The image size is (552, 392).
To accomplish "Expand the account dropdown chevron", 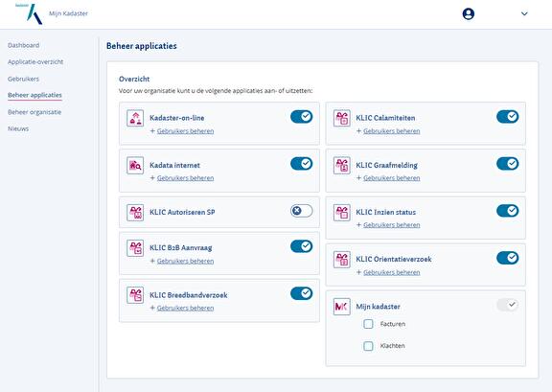I will (524, 13).
